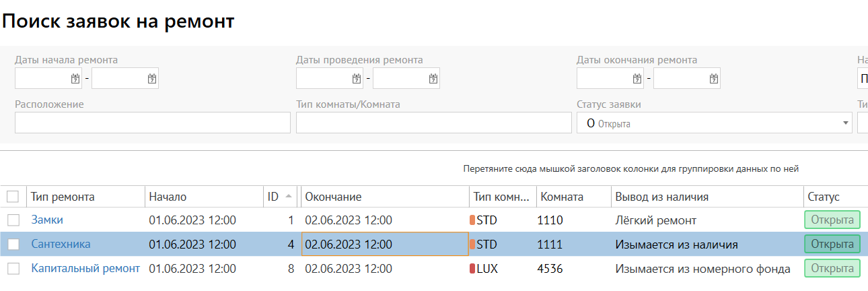This screenshot has width=868, height=291.
Task: Open calendar for repair start 'from' date
Action: tap(75, 79)
